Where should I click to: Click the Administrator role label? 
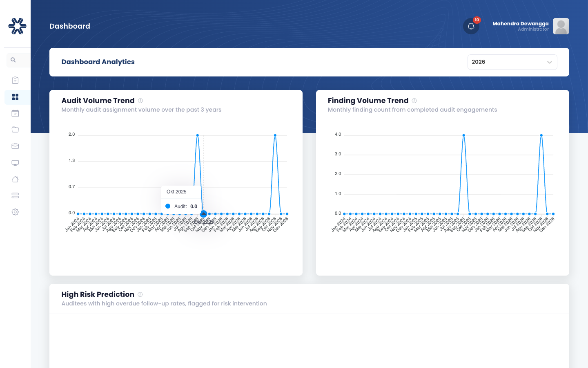pos(533,29)
